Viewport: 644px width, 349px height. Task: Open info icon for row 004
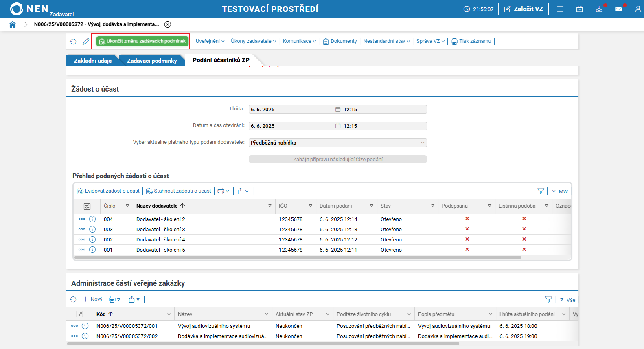(92, 219)
